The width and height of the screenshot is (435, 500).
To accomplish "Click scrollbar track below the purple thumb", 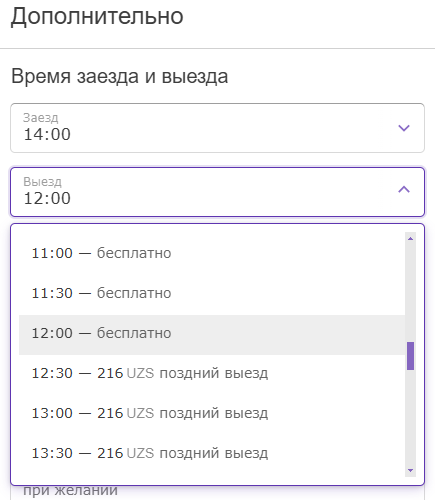I will pos(410,417).
